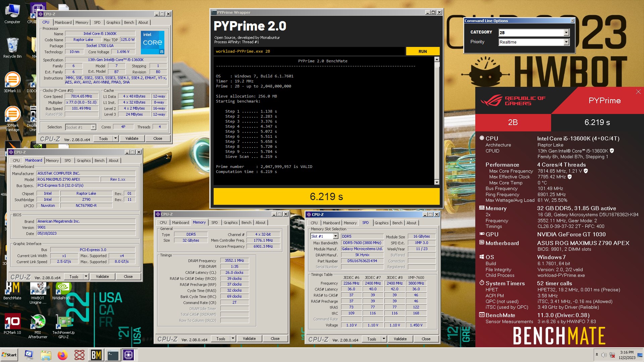Launch MSI Afterburner desktop shortcut
This screenshot has height=362, width=644.
click(x=38, y=326)
